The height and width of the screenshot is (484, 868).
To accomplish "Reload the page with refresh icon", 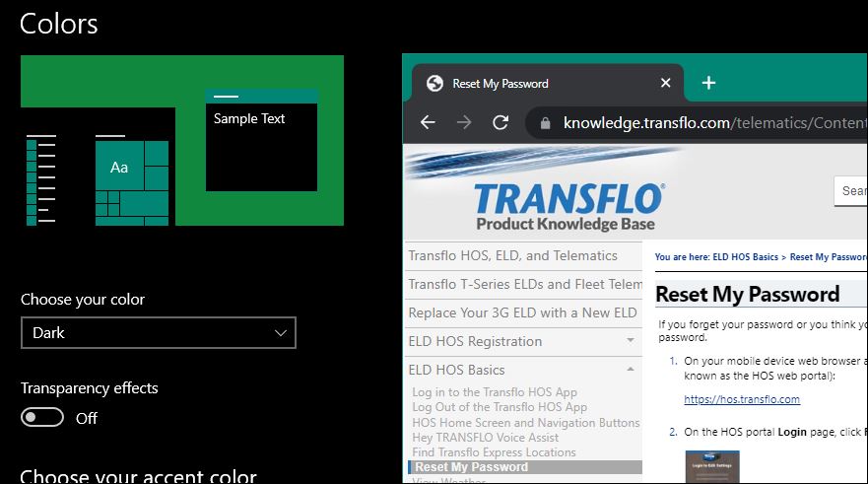I will coord(501,122).
